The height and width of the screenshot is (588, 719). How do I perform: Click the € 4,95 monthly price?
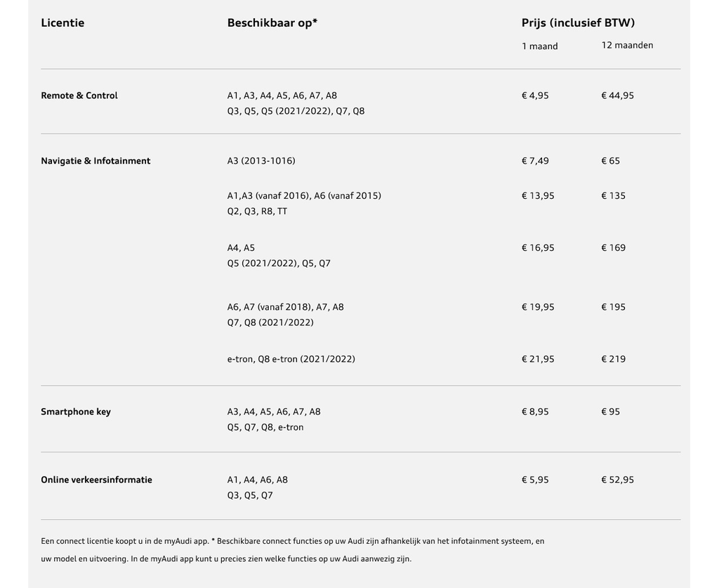[x=535, y=96]
